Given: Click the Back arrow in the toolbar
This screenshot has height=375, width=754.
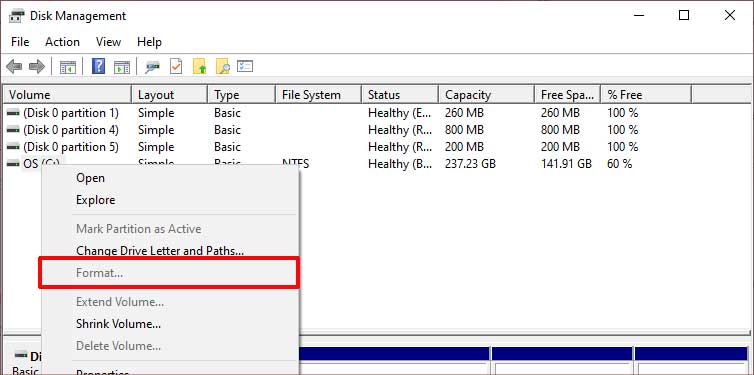Looking at the screenshot, I should click(14, 66).
